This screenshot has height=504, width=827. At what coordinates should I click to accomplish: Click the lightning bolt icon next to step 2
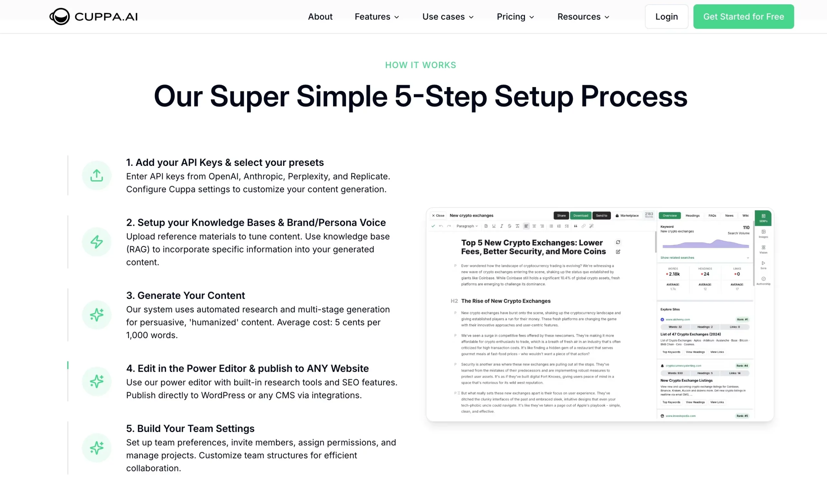(96, 241)
